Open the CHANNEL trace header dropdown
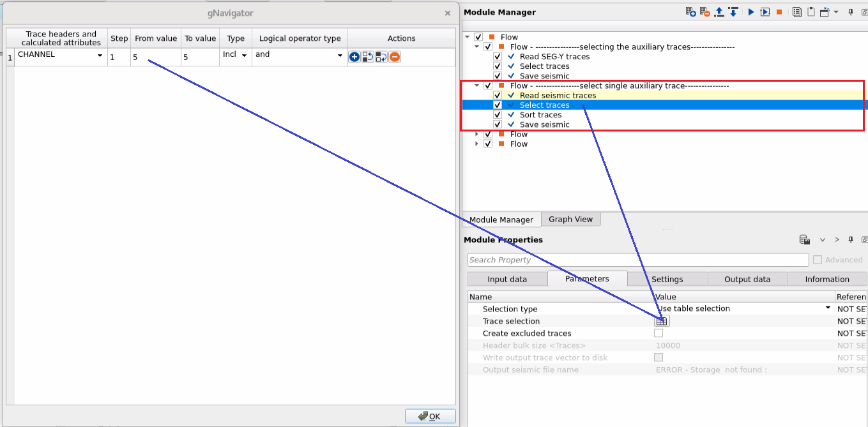The width and height of the screenshot is (868, 427). point(100,56)
